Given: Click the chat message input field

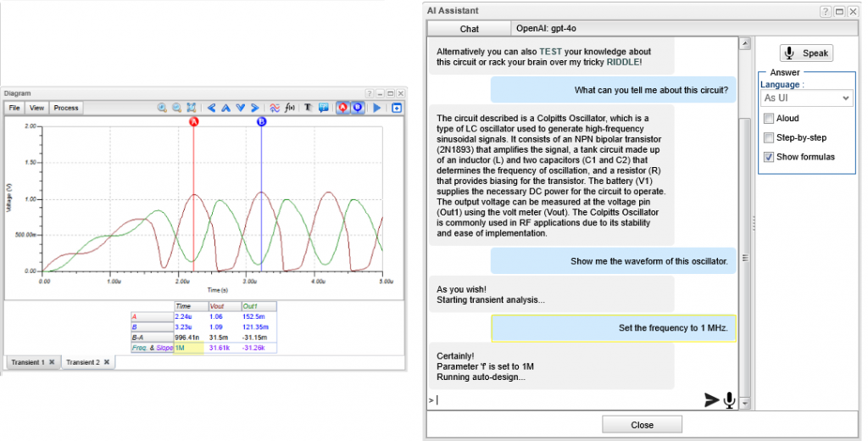Looking at the screenshot, I should [567, 399].
